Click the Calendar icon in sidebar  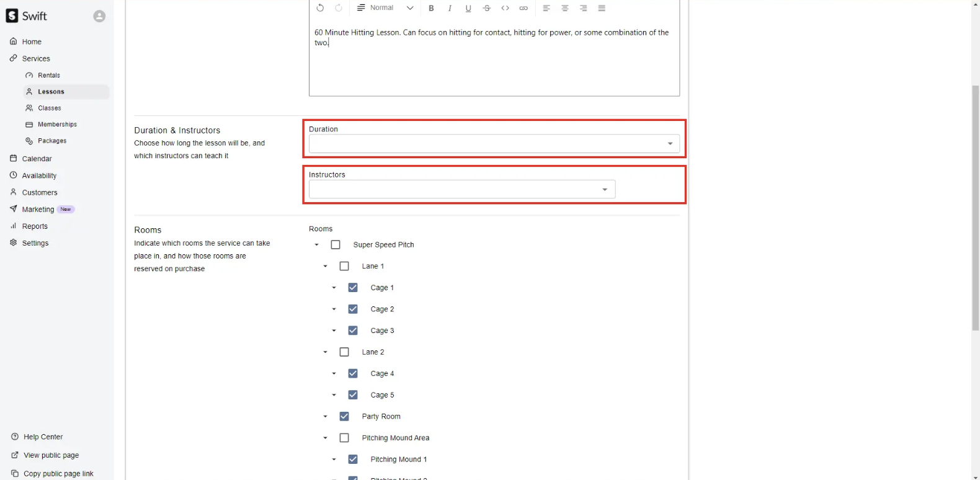13,159
